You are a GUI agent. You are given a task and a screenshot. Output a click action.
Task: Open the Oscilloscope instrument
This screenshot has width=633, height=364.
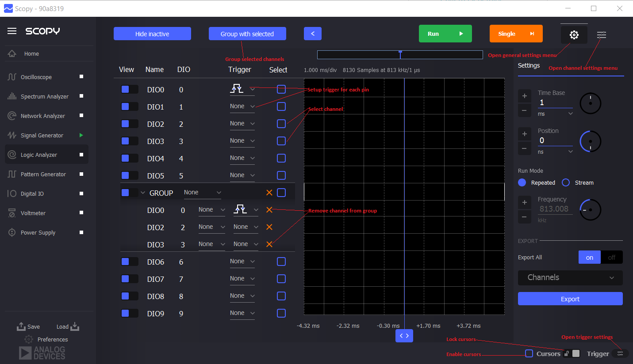pos(36,77)
